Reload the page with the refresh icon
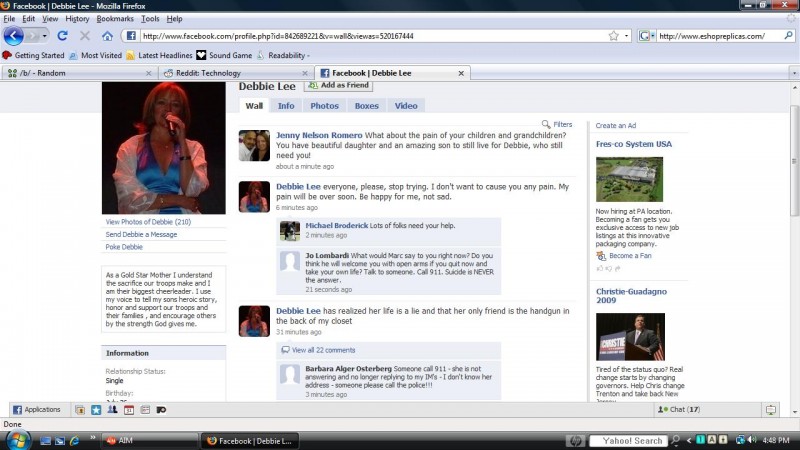 (x=62, y=36)
